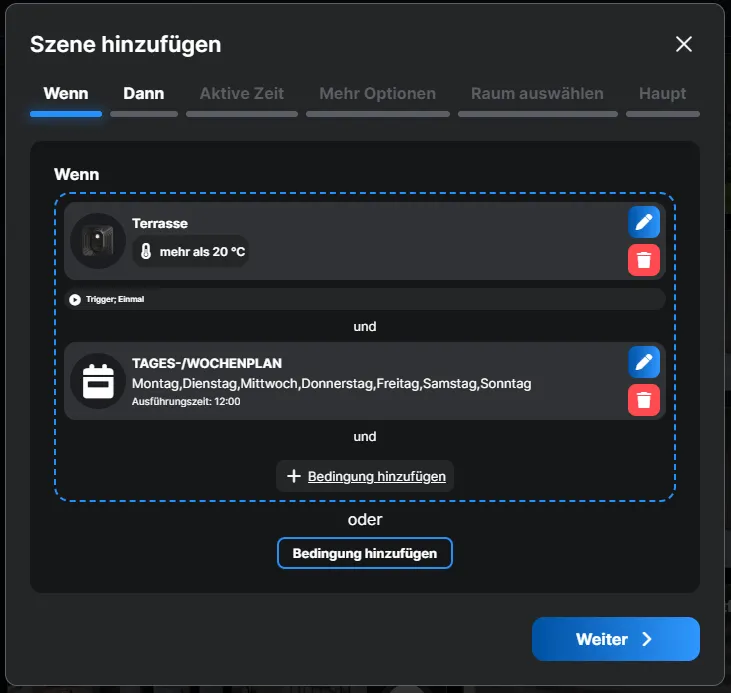This screenshot has width=731, height=693.
Task: Delete the Terrasse condition
Action: click(644, 260)
